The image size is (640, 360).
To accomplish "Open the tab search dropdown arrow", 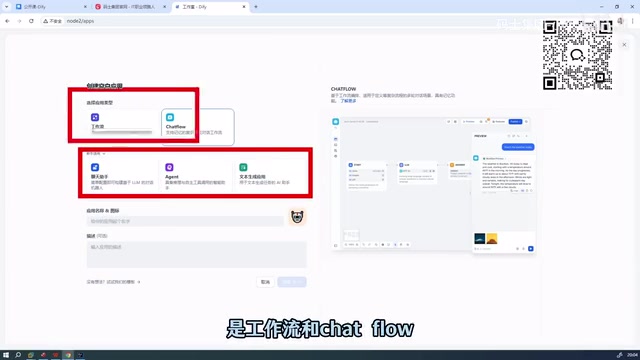I will [6, 7].
